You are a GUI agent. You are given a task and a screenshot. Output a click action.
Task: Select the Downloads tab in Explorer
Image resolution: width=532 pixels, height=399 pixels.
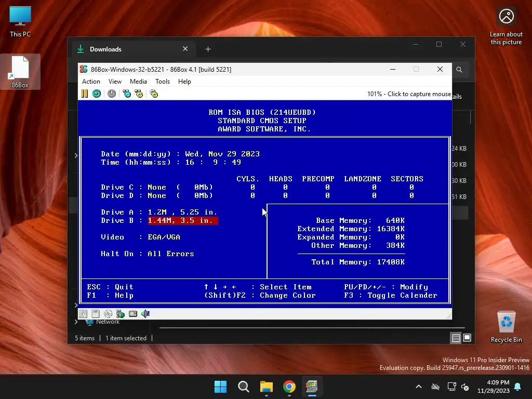click(132, 49)
